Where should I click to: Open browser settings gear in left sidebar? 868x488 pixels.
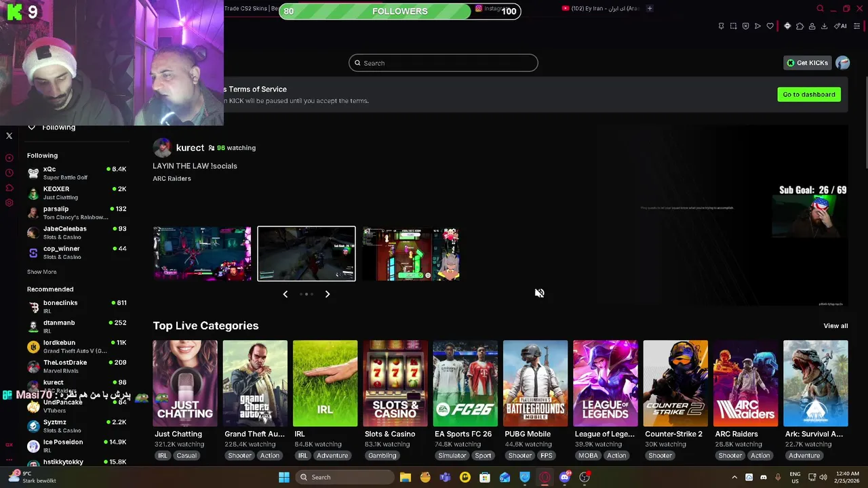(x=9, y=203)
